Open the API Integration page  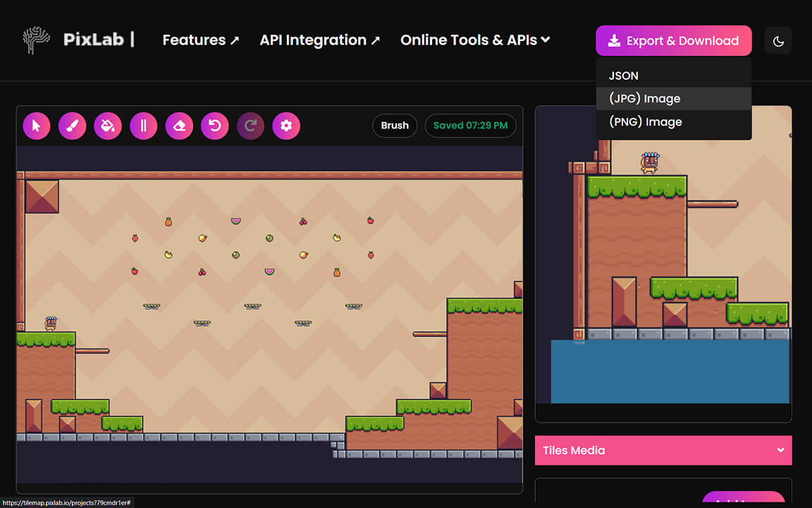click(x=319, y=40)
